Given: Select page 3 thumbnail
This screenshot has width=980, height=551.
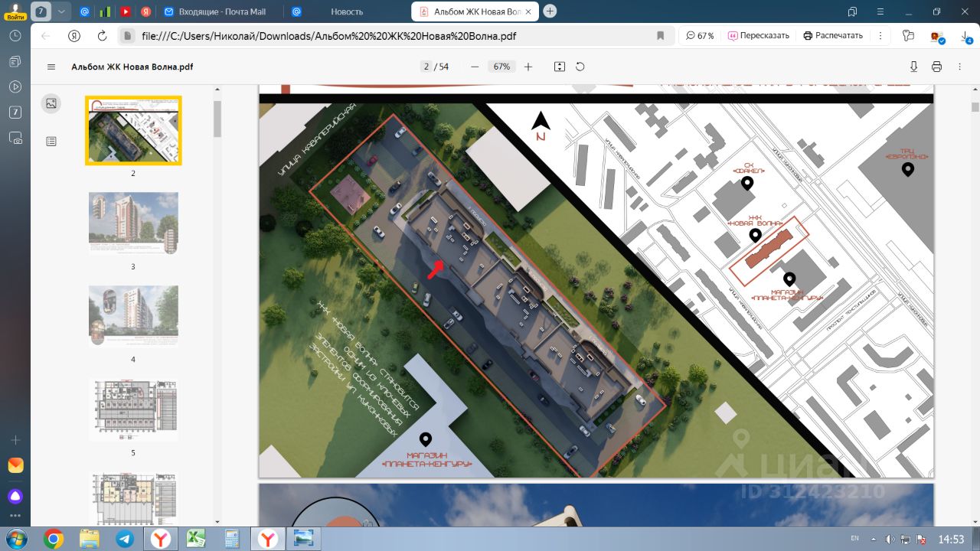Looking at the screenshot, I should point(133,223).
